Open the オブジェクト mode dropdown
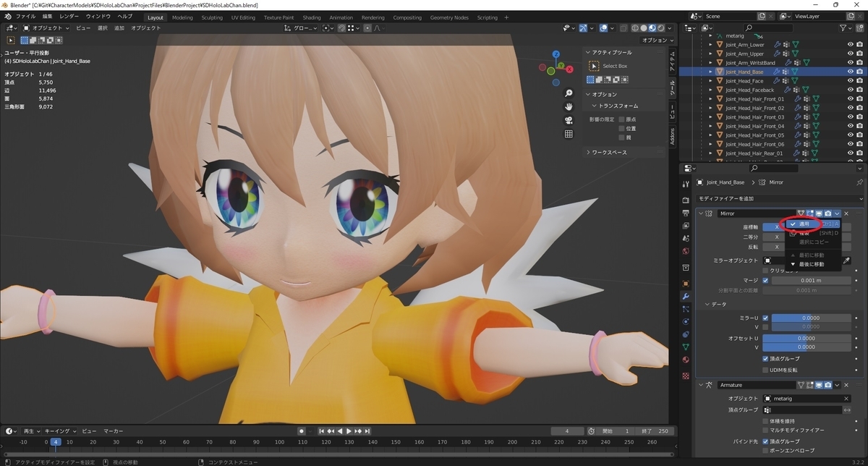The image size is (868, 466). click(x=47, y=28)
